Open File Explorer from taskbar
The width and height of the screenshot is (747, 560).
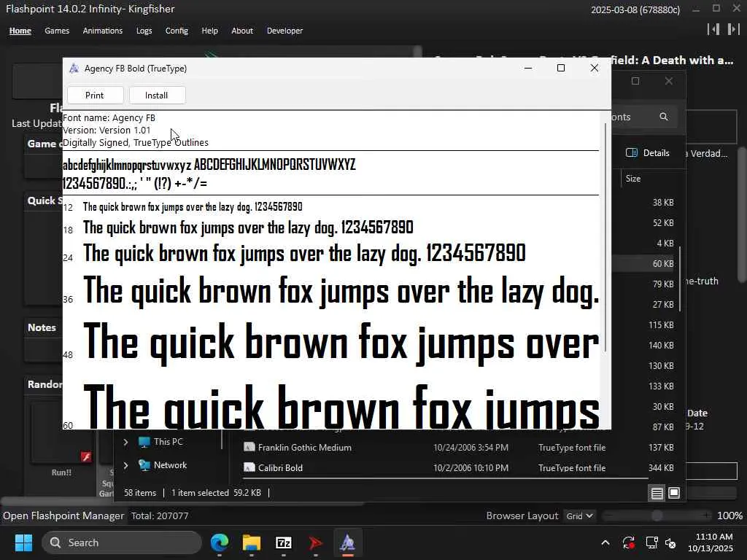[252, 542]
